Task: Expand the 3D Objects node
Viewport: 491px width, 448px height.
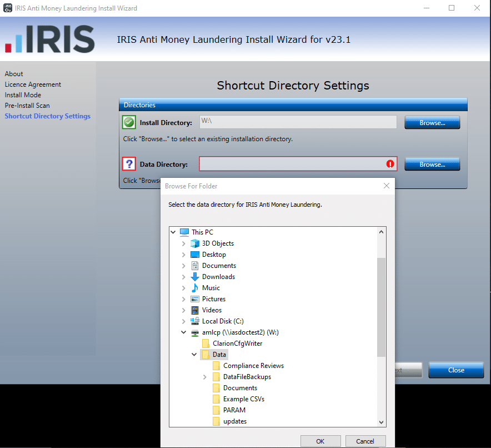Action: (184, 243)
